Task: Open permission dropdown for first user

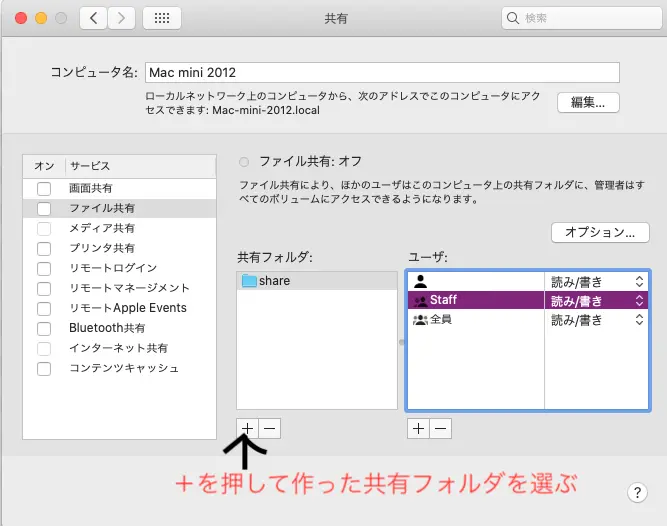Action: click(x=639, y=281)
